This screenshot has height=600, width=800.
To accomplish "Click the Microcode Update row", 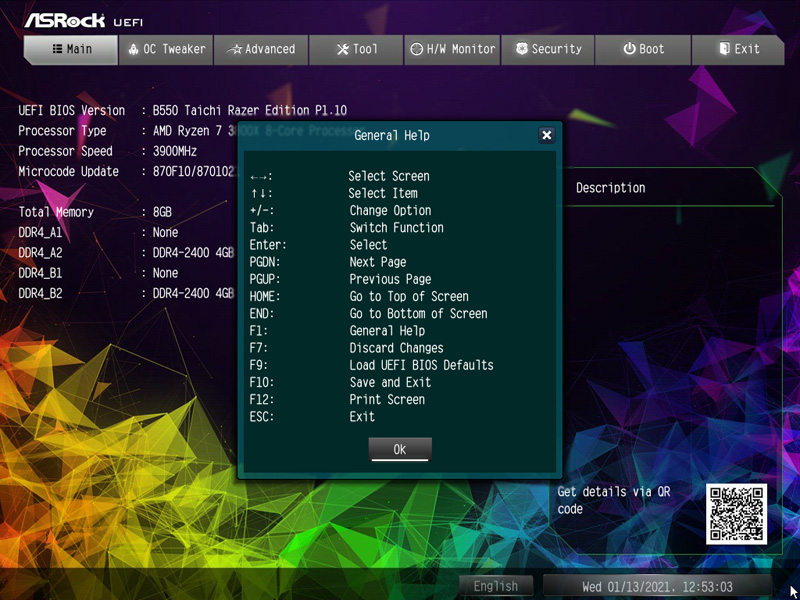I will 129,172.
